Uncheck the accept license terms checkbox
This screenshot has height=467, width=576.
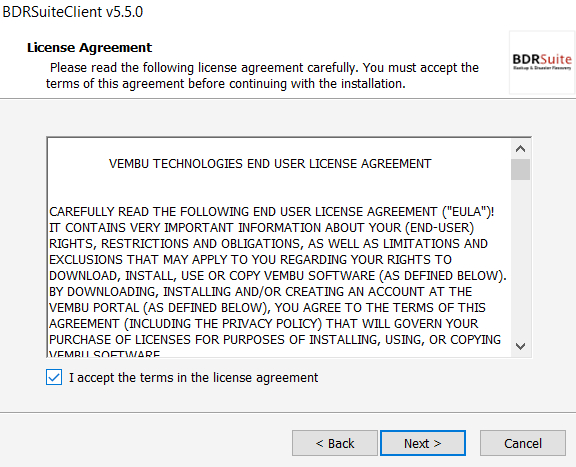(x=54, y=377)
